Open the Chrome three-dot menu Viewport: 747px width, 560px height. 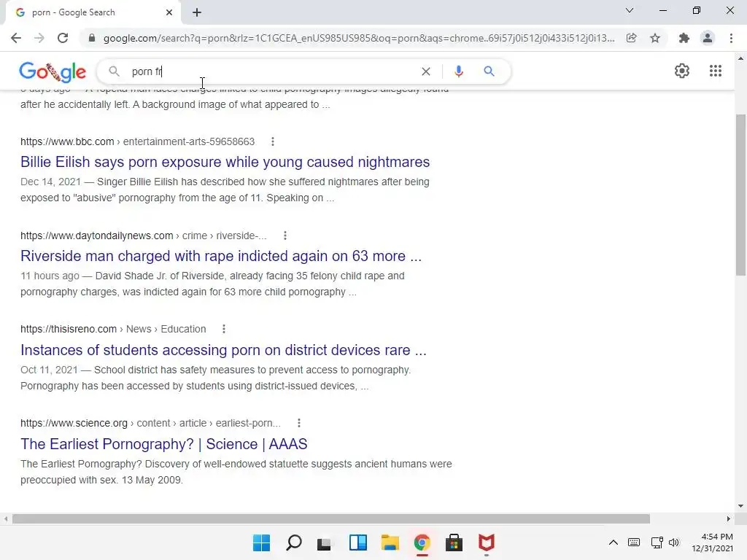pos(731,38)
